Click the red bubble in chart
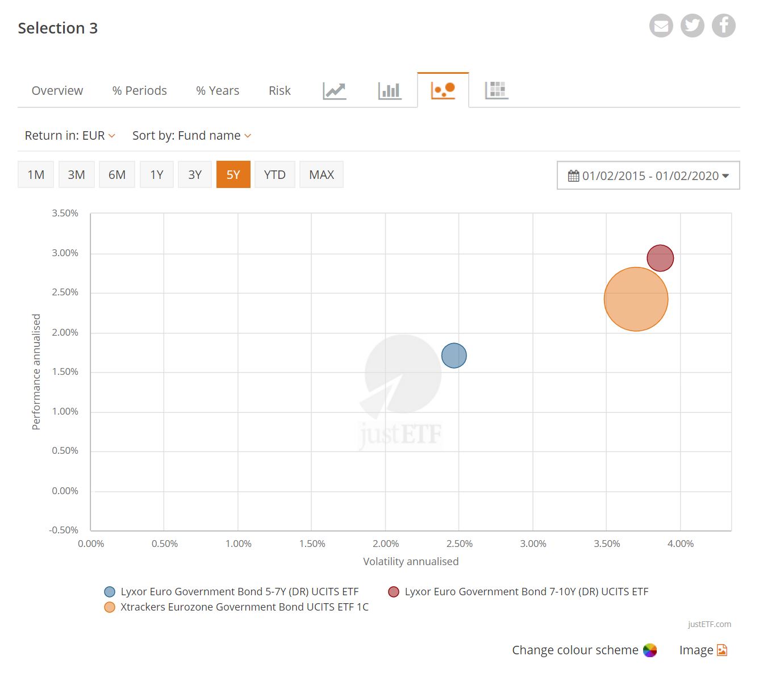The height and width of the screenshot is (681, 784). point(660,258)
